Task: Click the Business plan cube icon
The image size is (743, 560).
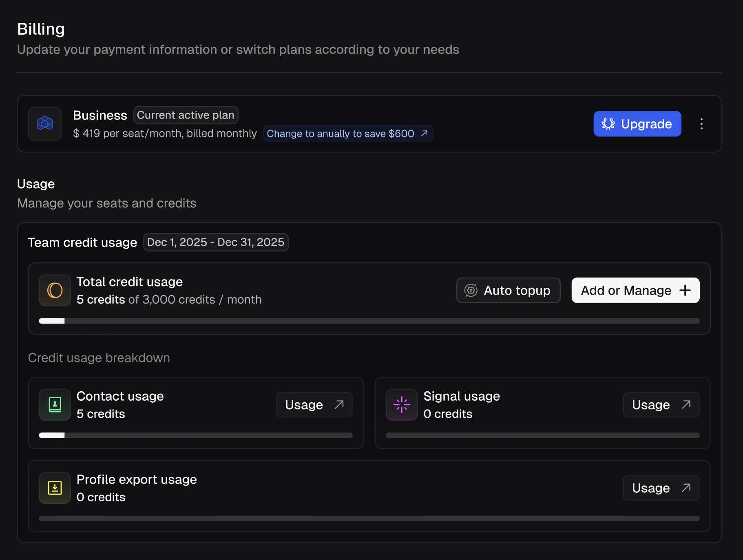Action: click(x=45, y=123)
